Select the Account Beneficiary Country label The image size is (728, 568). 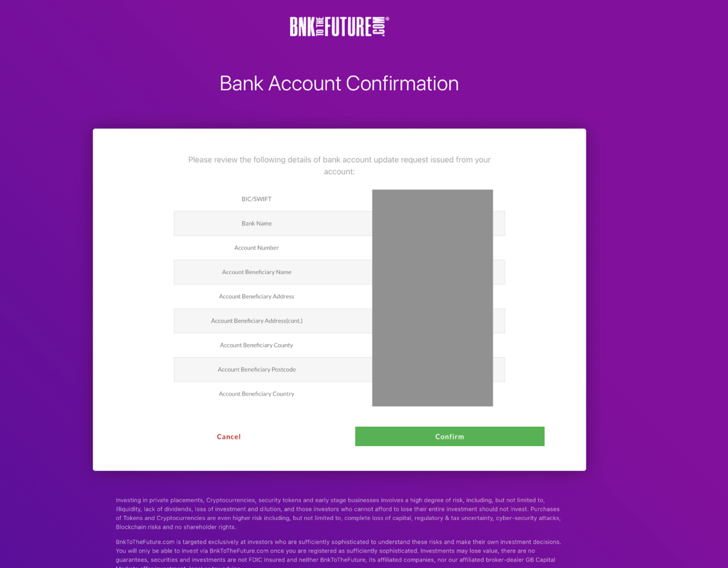coord(256,394)
